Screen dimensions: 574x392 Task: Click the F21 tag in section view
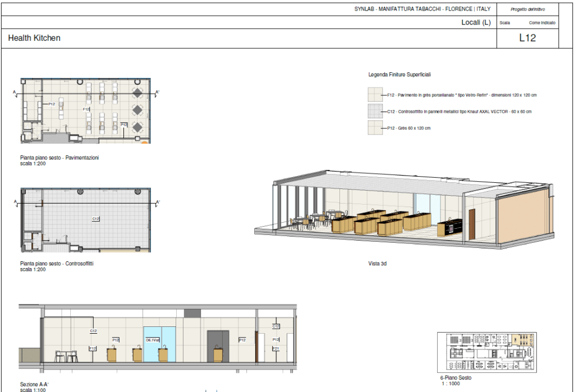point(275,349)
